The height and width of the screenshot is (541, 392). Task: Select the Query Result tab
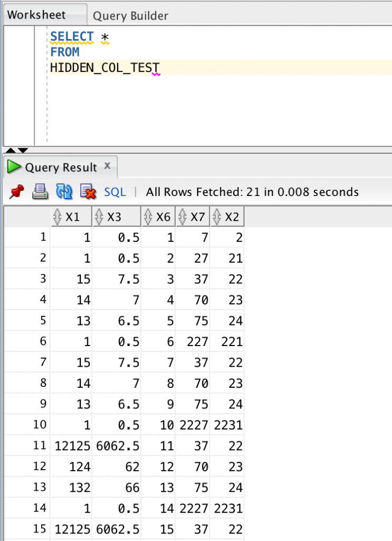(61, 168)
